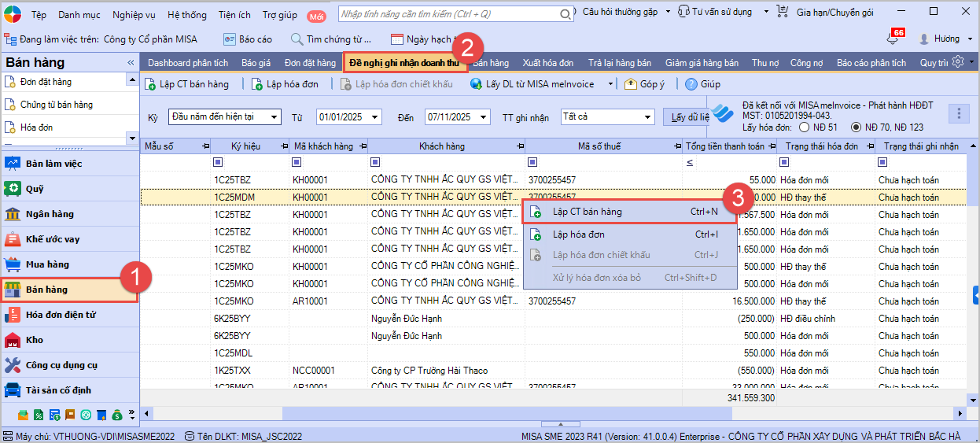Select the NĐ 51 radio button
980x443 pixels.
coord(804,127)
